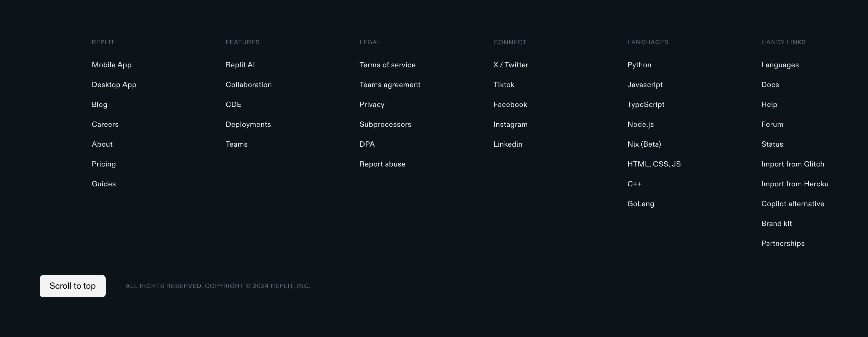
Task: Open the Replit AI feature page
Action: [x=240, y=65]
